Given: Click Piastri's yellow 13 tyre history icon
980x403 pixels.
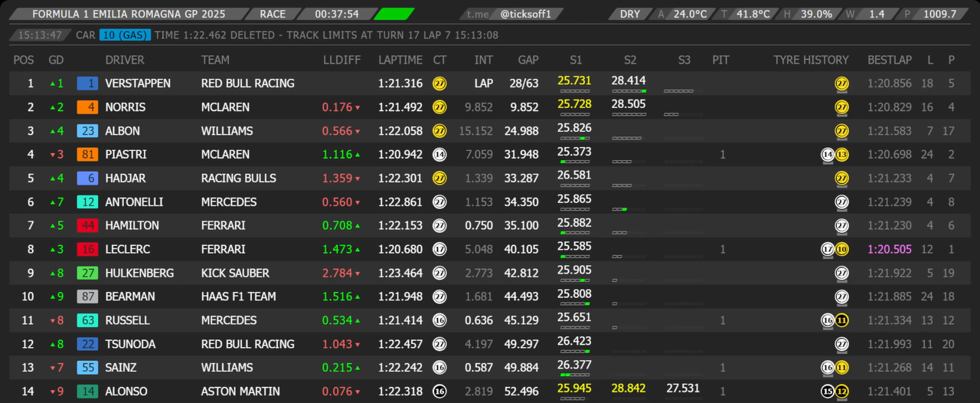Looking at the screenshot, I should 841,155.
